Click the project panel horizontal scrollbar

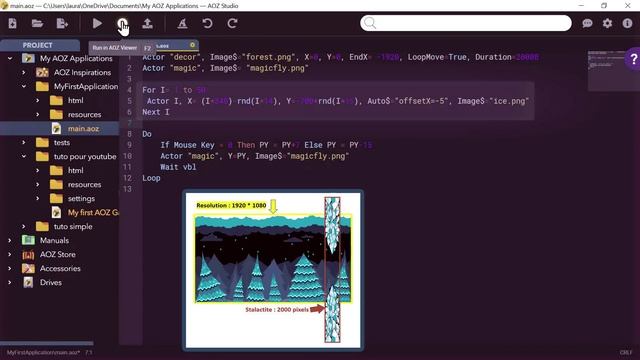click(47, 343)
